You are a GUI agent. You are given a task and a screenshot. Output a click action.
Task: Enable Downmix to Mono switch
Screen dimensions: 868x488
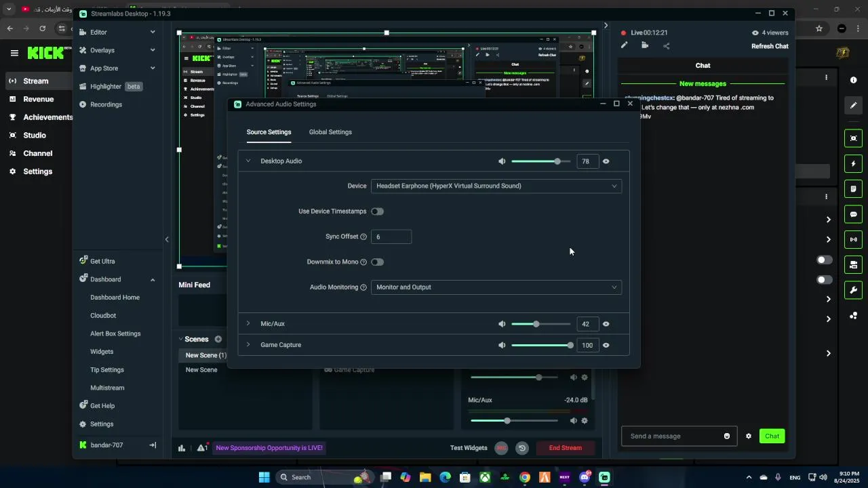pyautogui.click(x=378, y=262)
